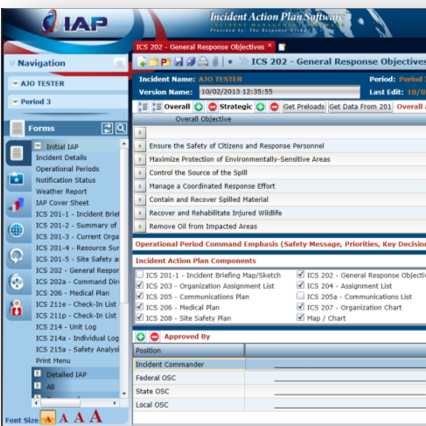Click the save floppy disk icon
Screen dimensions: 426x426
[x=178, y=62]
